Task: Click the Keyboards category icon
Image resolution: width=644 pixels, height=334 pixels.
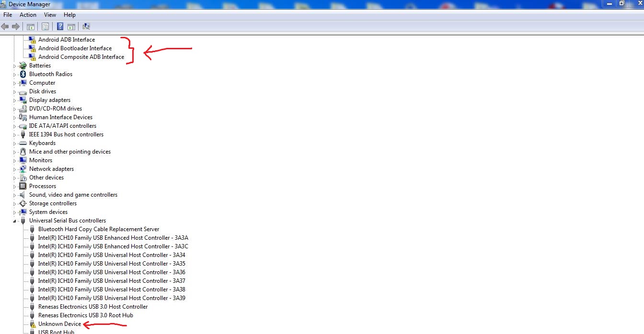Action: click(23, 143)
